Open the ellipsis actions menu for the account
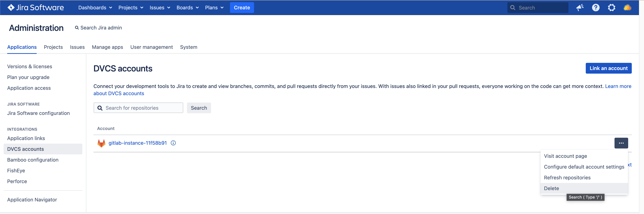 point(621,143)
